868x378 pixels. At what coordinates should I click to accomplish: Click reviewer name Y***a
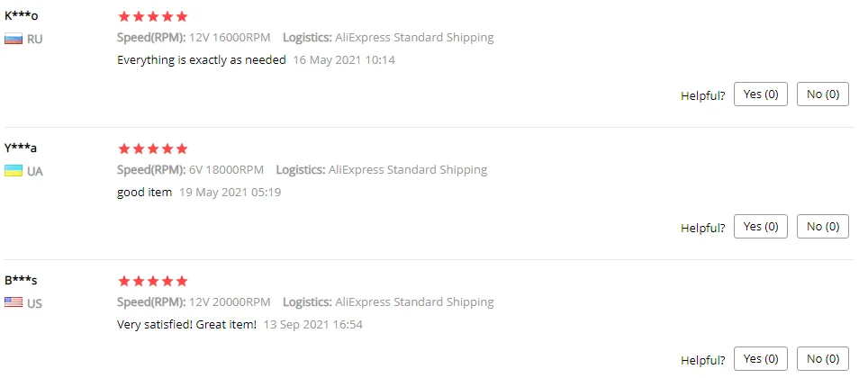tap(21, 148)
